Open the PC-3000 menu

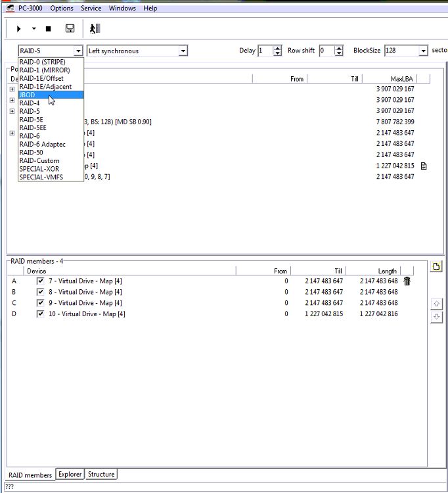point(30,8)
